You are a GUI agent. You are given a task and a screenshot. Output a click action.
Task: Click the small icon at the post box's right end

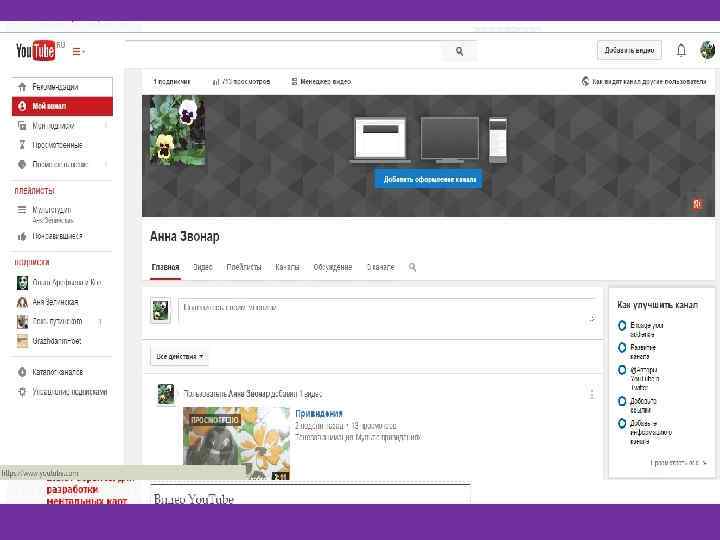pos(593,318)
